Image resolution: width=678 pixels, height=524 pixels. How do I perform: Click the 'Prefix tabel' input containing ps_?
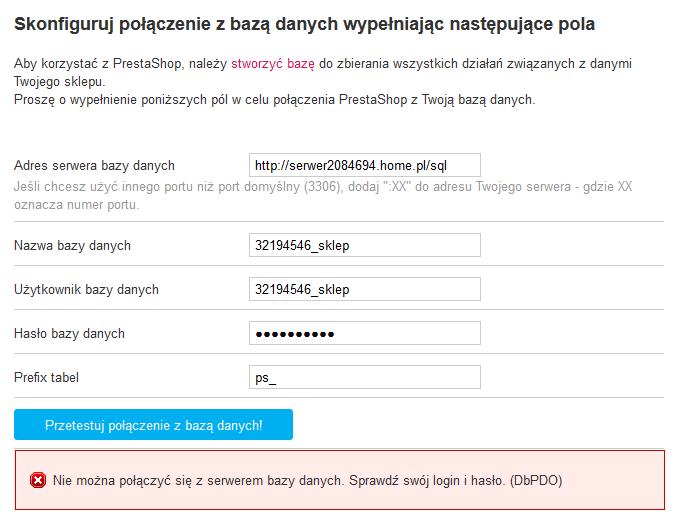pos(364,377)
